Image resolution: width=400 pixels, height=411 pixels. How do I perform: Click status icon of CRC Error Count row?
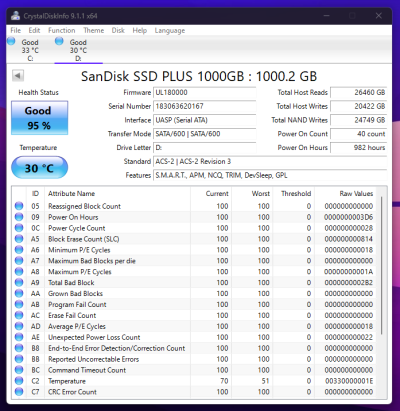(19, 392)
